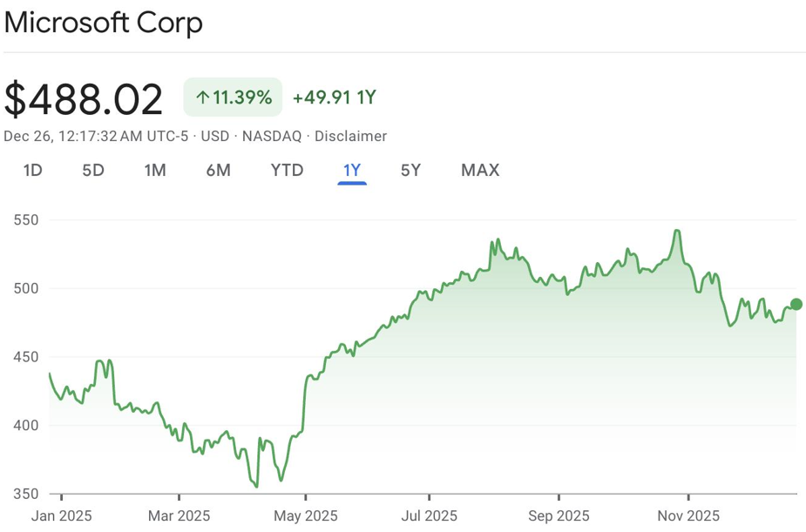Click the Sep 2025 axis label
Screen dimensions: 806x532
pyautogui.click(x=559, y=515)
